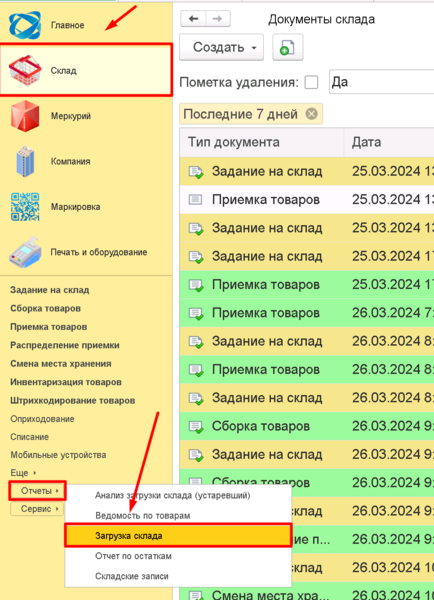Expand the Сервис submenu
Viewport: 434px width, 600px height.
tap(37, 509)
